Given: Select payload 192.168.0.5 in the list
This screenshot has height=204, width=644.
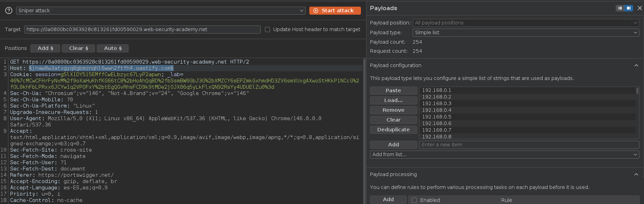Looking at the screenshot, I should tap(437, 117).
